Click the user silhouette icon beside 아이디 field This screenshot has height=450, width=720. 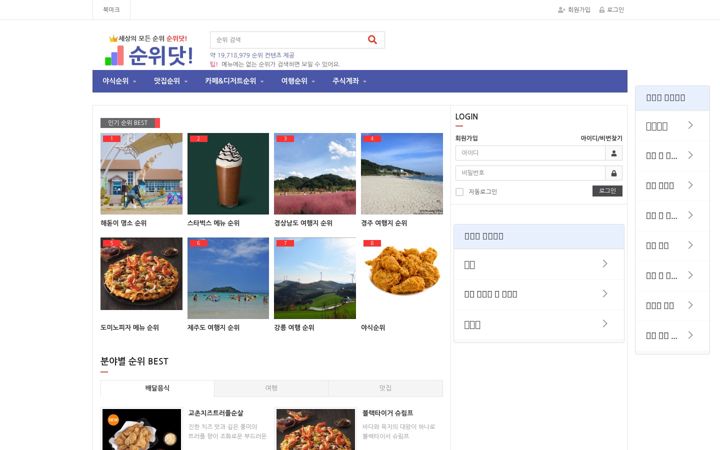point(614,153)
